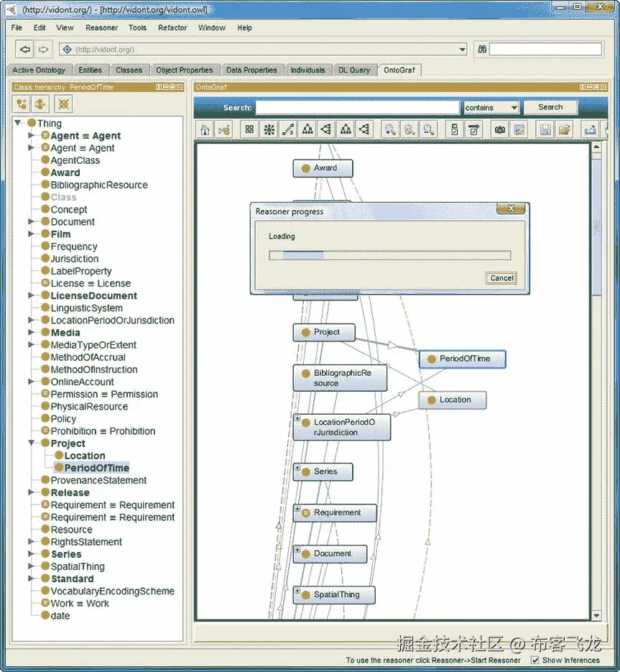This screenshot has height=672, width=620.
Task: Add a subclass using the first hierarchy icon
Action: (22, 103)
